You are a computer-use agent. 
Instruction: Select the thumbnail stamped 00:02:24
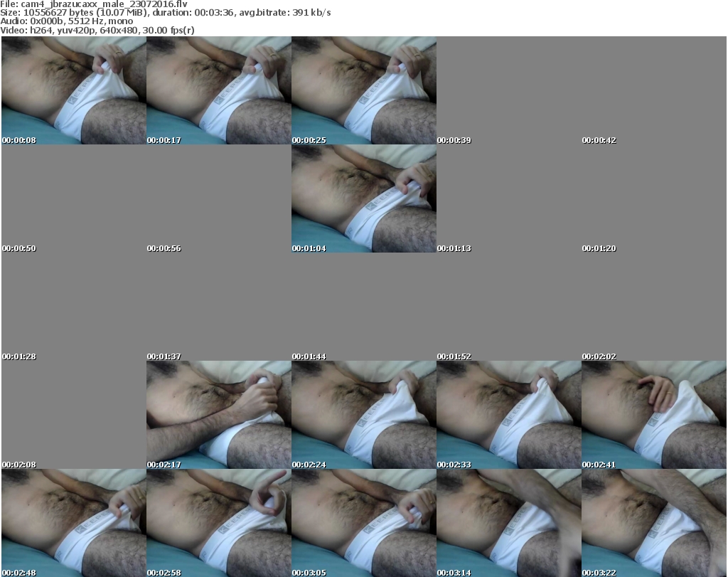[363, 415]
